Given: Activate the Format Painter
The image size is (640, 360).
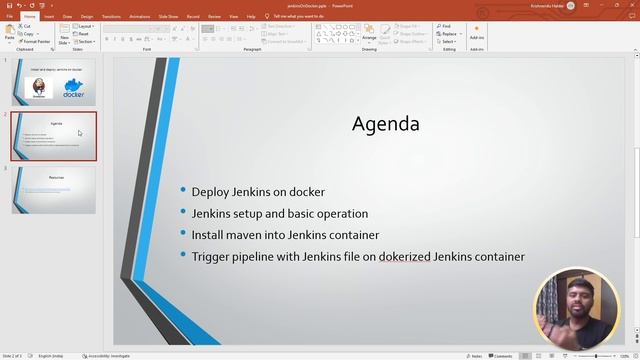Looking at the screenshot, I should [34, 42].
